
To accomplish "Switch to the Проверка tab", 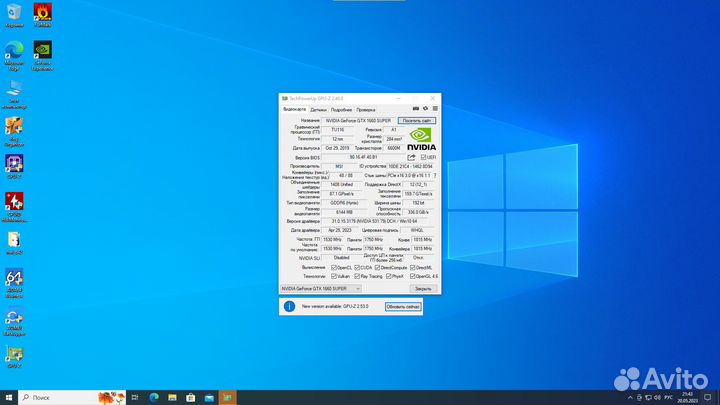I will [x=366, y=108].
